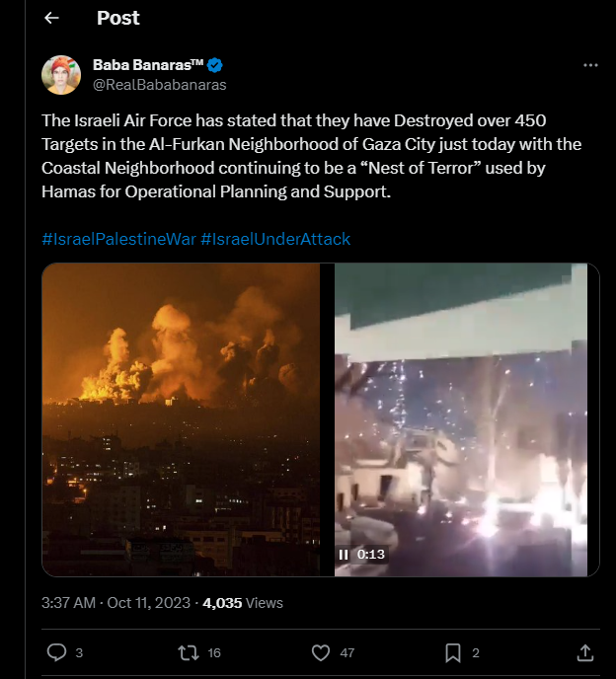Enlarge the orange explosion photo
Screen dimensions: 616x679
click(181, 419)
